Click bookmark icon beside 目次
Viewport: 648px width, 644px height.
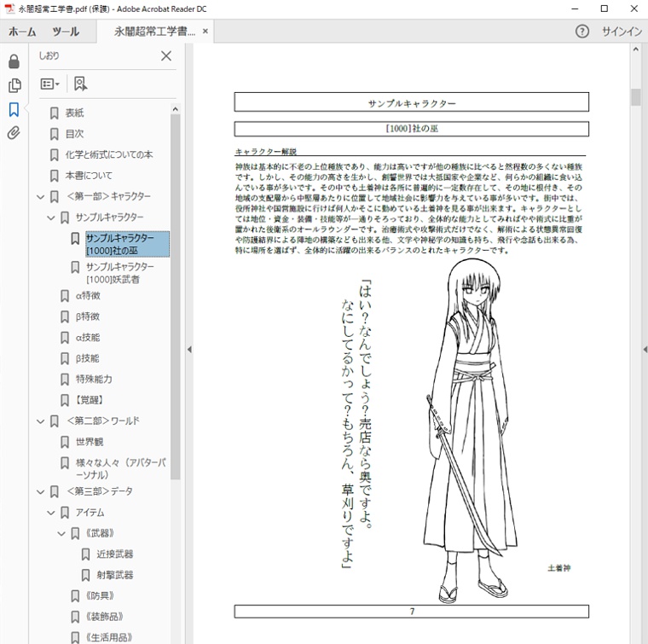click(54, 134)
